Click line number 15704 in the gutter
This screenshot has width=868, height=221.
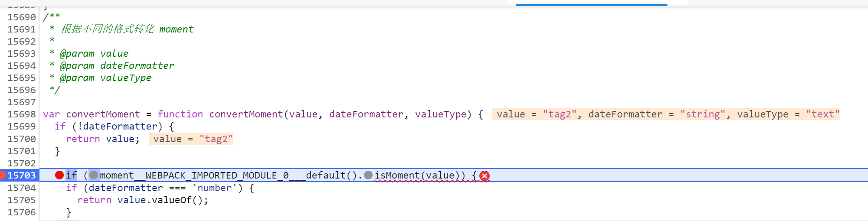tap(21, 188)
